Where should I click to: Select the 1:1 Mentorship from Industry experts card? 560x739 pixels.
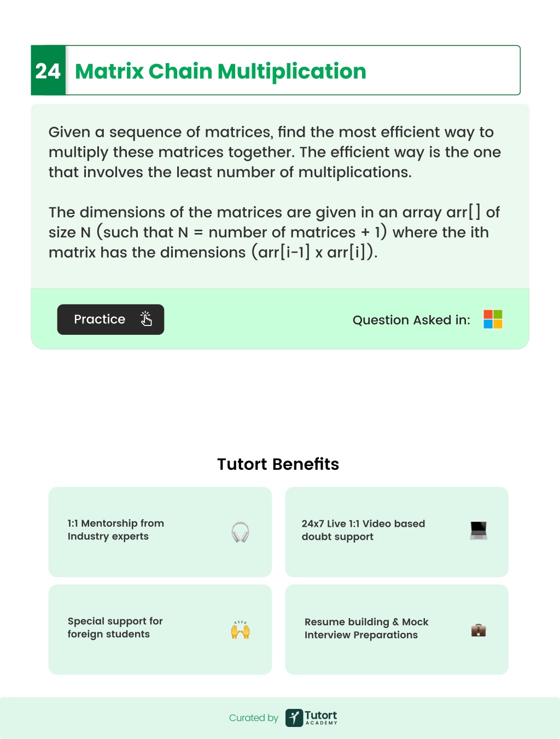pos(160,532)
